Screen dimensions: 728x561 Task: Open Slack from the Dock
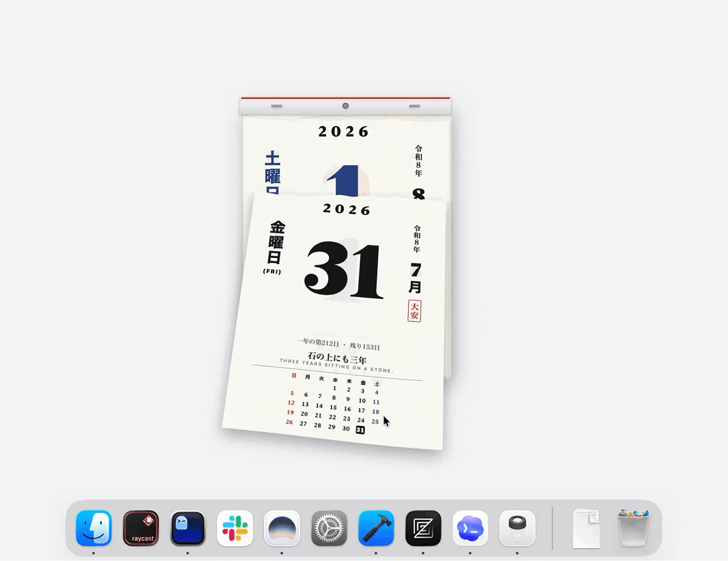coord(235,528)
